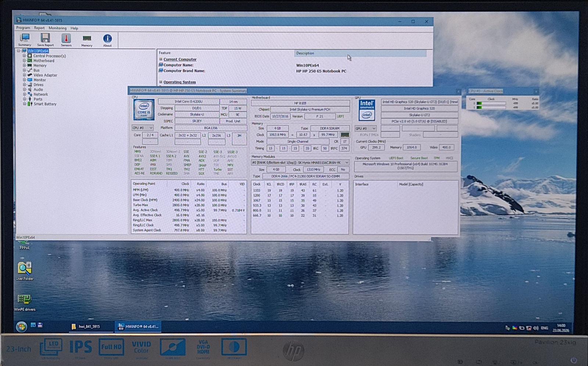Viewport: 588px width, 366px height.
Task: Click the HWiNFO 64 taskbar button
Action: click(x=139, y=326)
